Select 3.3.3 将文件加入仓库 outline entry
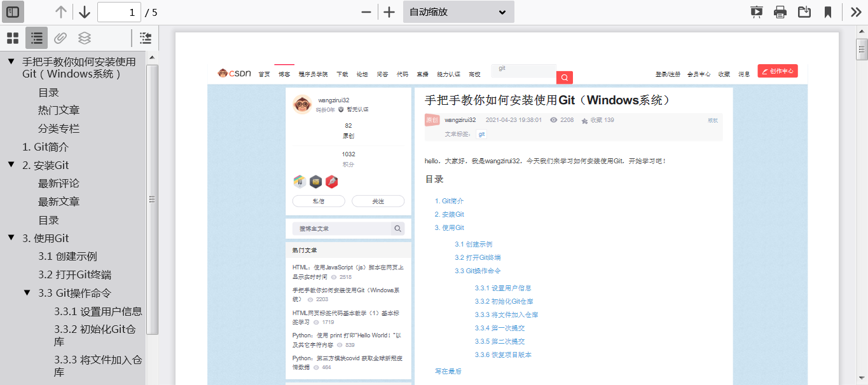868x385 pixels. [98, 366]
